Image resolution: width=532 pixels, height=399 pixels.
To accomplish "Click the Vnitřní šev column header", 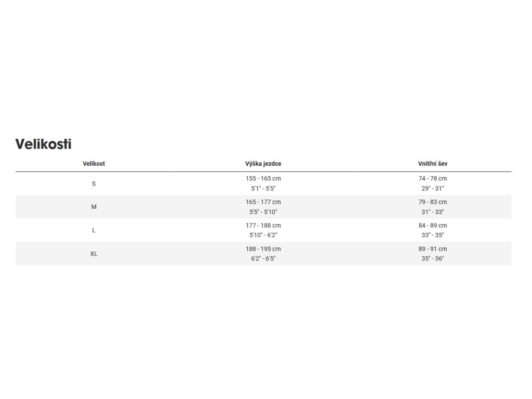I will [x=432, y=164].
